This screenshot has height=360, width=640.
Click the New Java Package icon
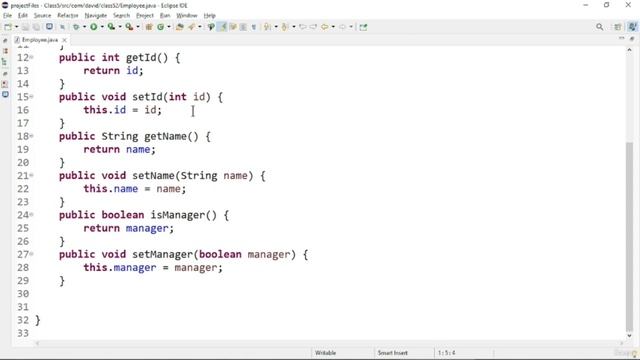click(149, 27)
